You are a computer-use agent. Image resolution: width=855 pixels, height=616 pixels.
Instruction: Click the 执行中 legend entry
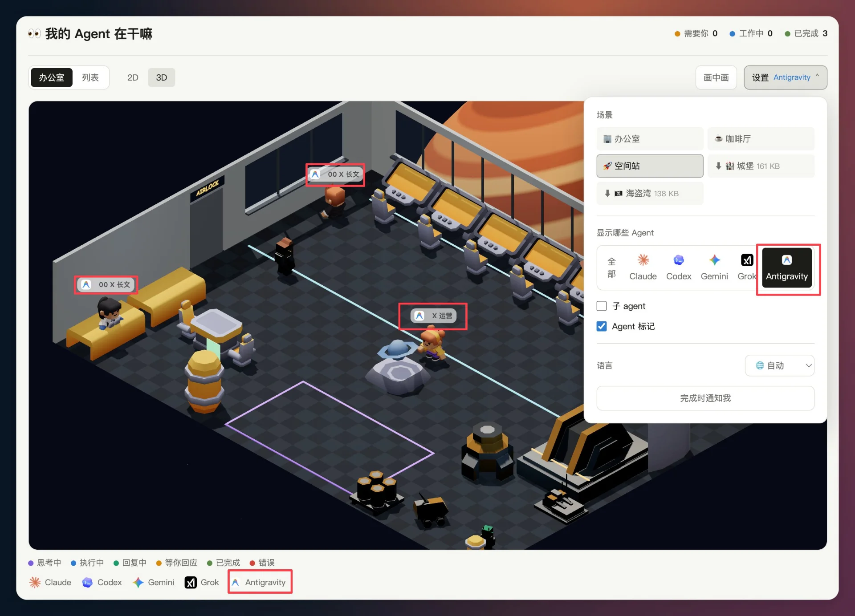(x=87, y=563)
